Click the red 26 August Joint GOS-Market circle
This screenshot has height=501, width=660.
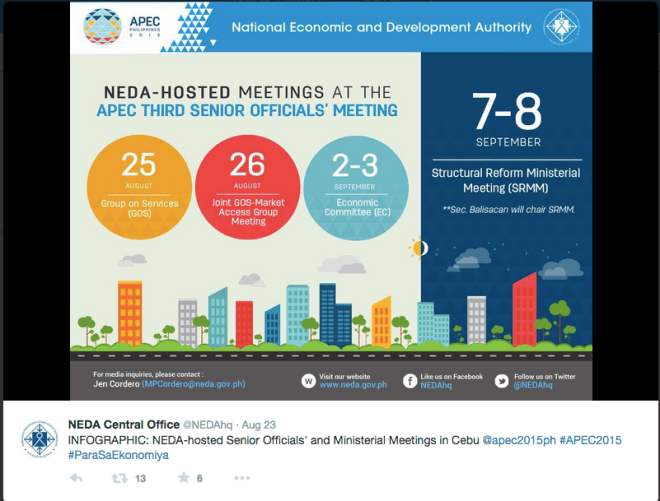[248, 187]
